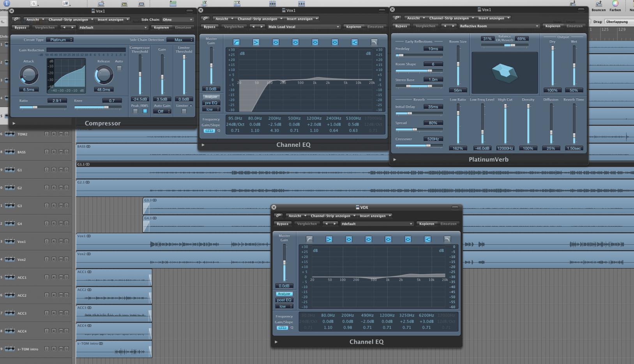The width and height of the screenshot is (634, 364).
Task: Enable the high-cut band in VOX Channel EQ
Action: [x=447, y=239]
